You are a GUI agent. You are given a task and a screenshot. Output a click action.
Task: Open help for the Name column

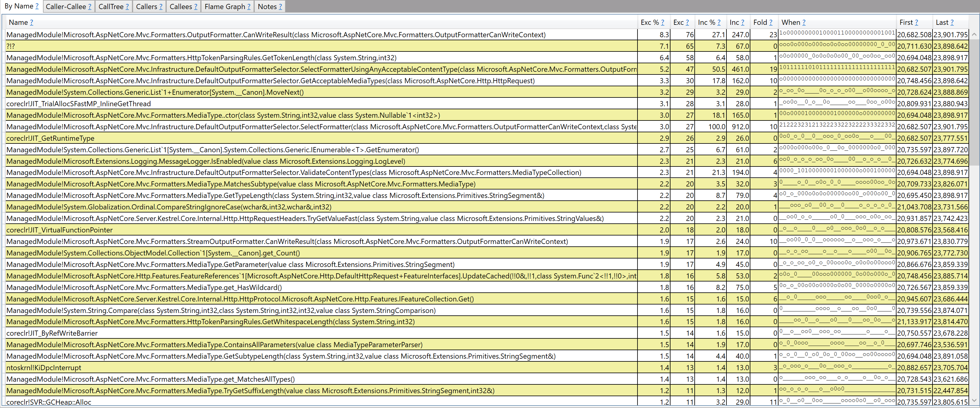pyautogui.click(x=32, y=22)
